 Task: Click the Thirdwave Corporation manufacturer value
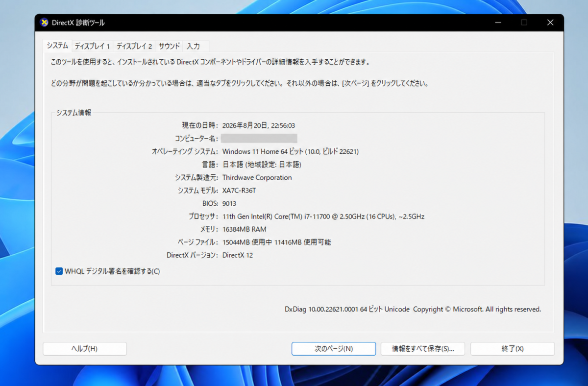point(257,177)
